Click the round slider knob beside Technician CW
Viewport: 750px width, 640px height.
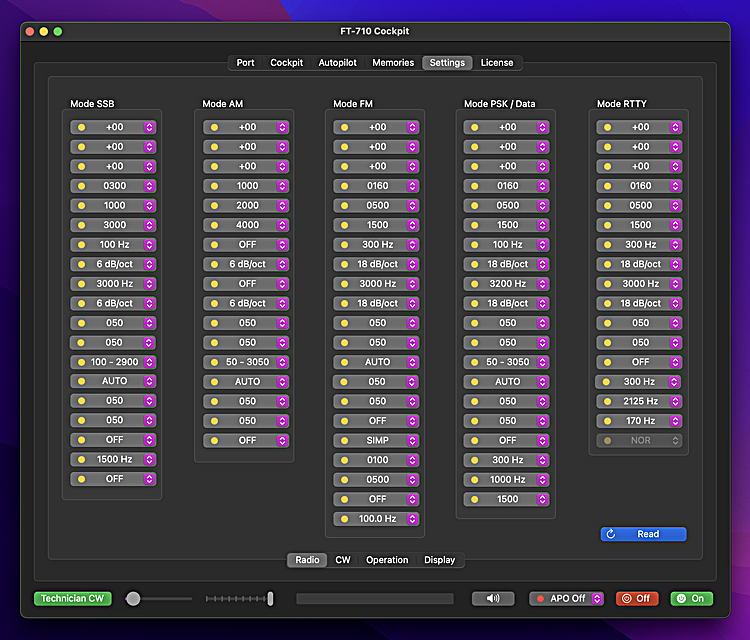point(133,598)
